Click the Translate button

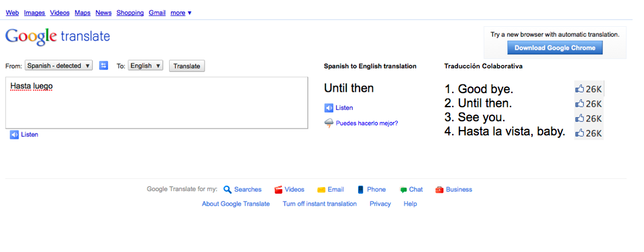187,66
